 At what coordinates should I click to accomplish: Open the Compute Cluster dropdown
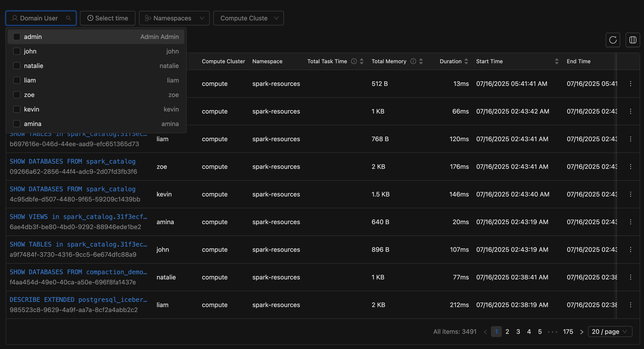pyautogui.click(x=248, y=18)
